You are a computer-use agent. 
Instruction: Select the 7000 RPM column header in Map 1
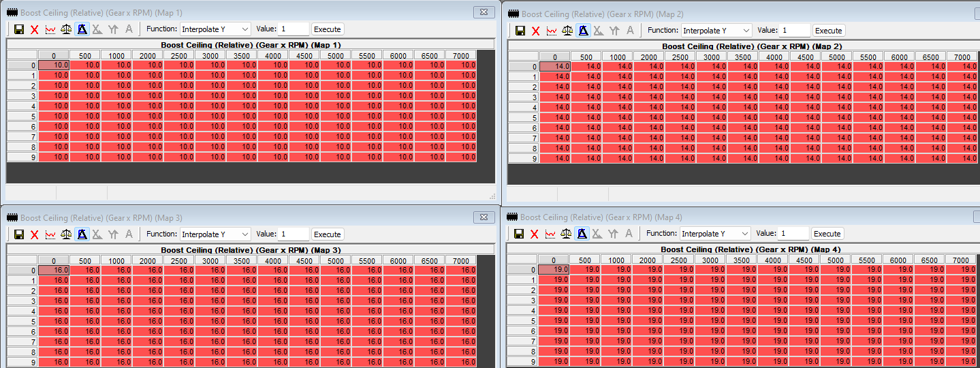click(461, 55)
